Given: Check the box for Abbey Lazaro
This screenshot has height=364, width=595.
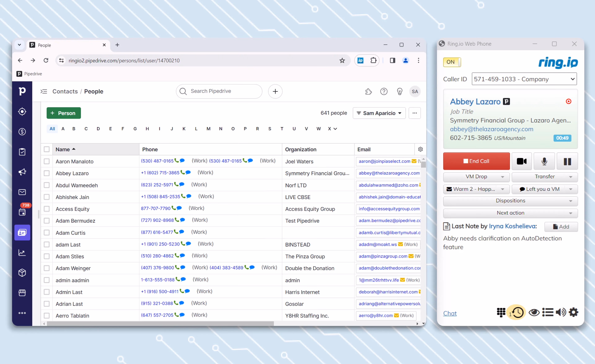Looking at the screenshot, I should (47, 173).
